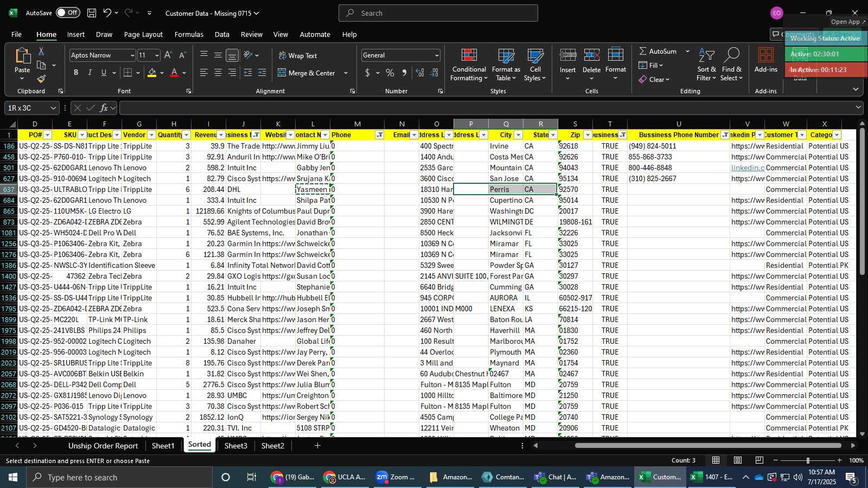Toggle Underline formatting
The width and height of the screenshot is (868, 488).
(104, 73)
